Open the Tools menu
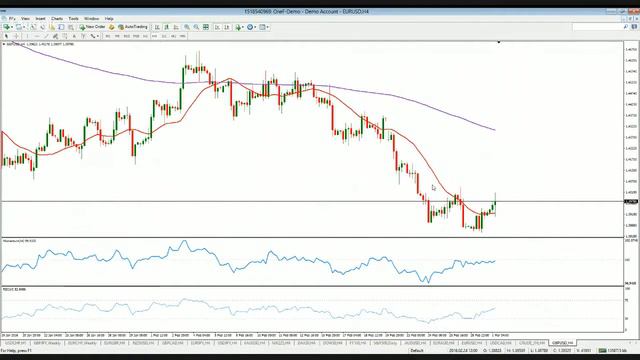 coord(73,19)
